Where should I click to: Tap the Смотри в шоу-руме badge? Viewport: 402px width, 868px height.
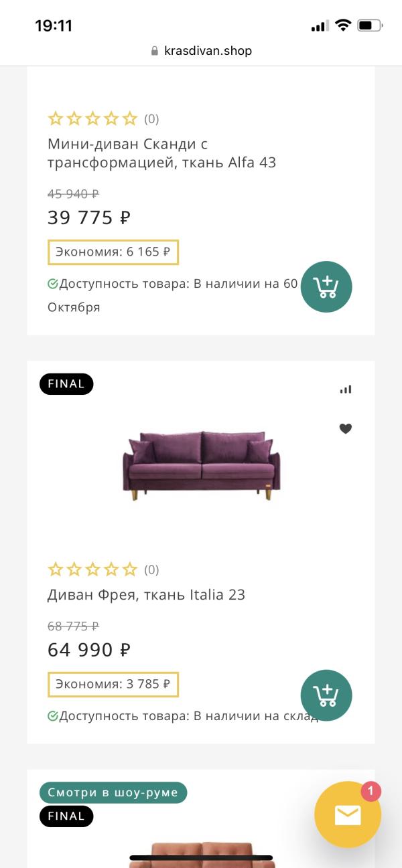pyautogui.click(x=113, y=792)
